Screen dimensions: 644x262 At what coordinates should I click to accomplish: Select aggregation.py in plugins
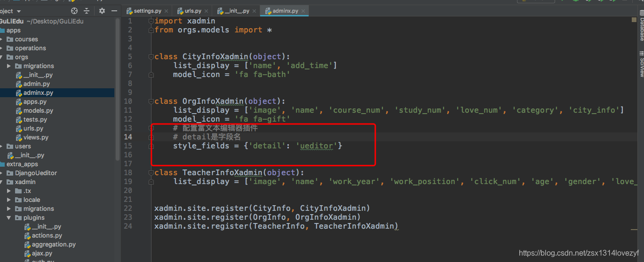(x=54, y=245)
